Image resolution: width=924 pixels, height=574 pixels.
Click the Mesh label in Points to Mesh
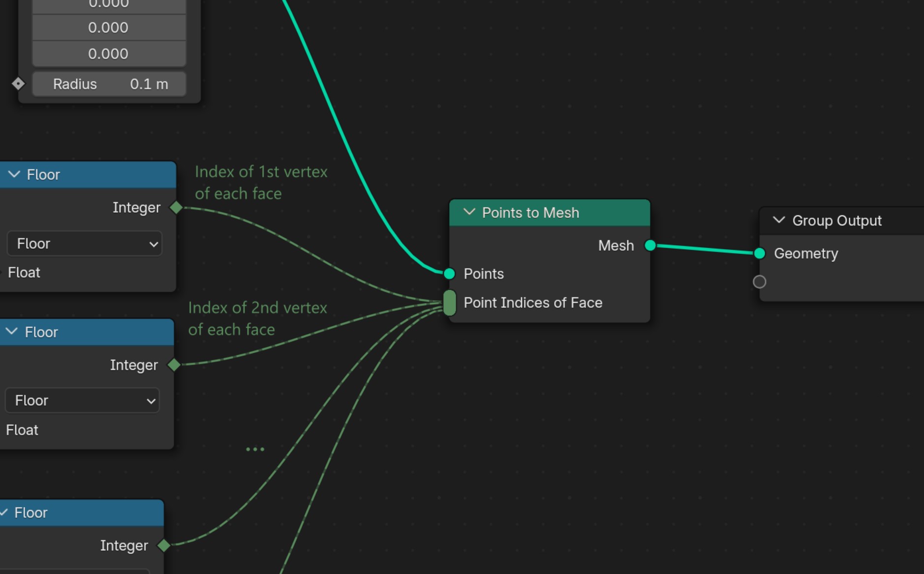pos(616,246)
